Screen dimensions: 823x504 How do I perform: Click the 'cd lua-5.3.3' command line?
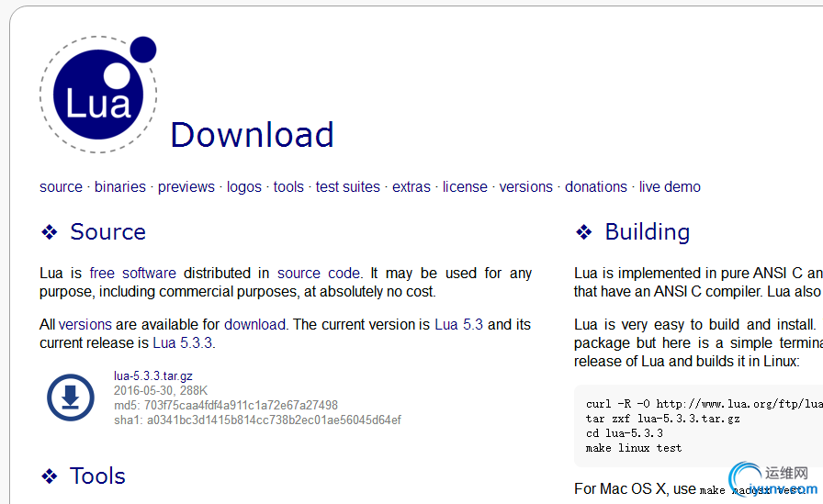click(x=625, y=433)
